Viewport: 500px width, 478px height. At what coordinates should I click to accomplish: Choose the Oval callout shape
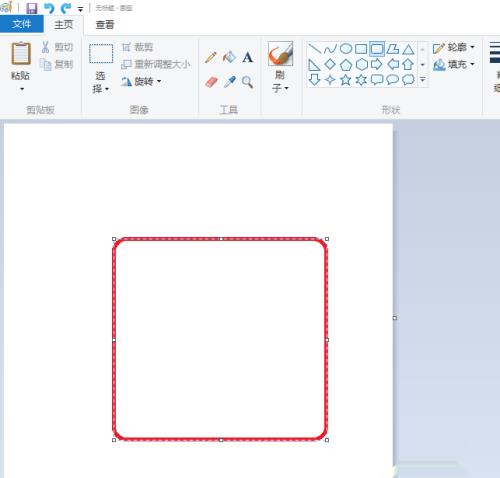pyautogui.click(x=393, y=80)
